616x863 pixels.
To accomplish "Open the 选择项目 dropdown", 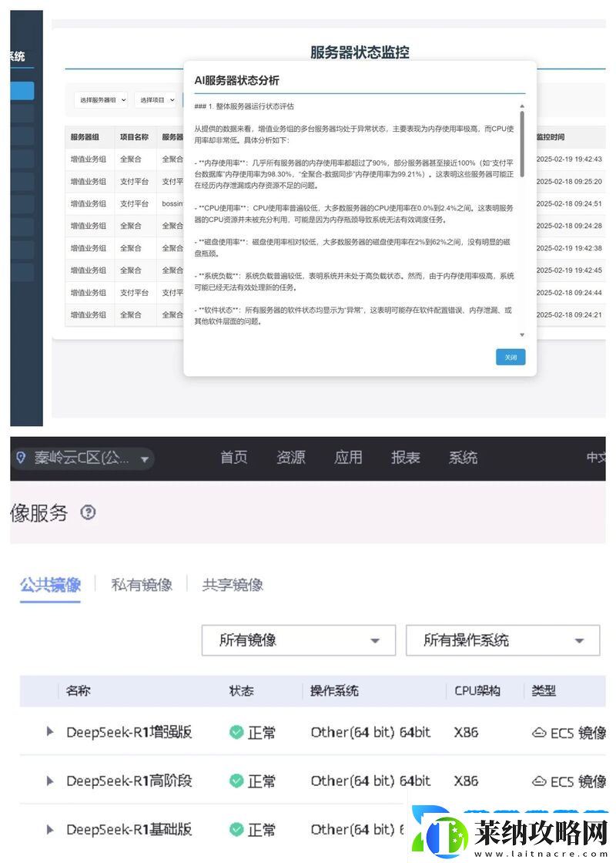I will [x=156, y=99].
